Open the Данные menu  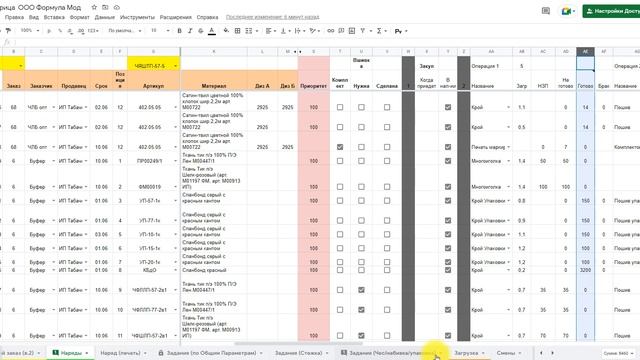click(x=104, y=17)
